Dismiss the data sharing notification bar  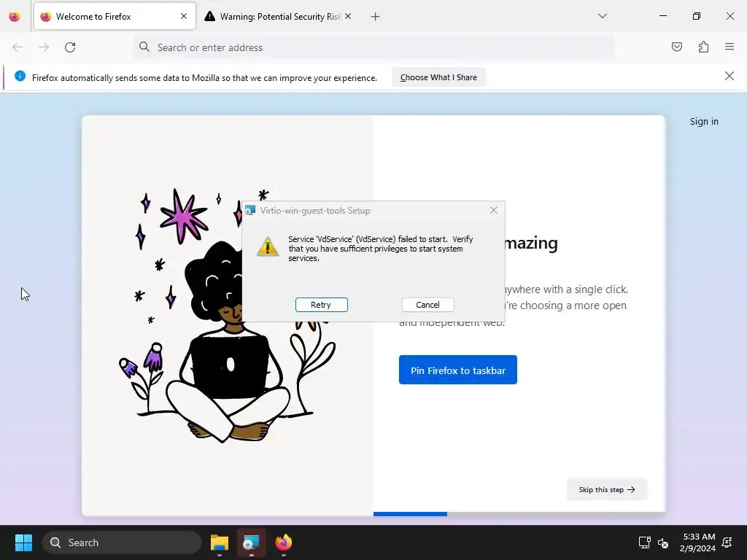click(729, 76)
